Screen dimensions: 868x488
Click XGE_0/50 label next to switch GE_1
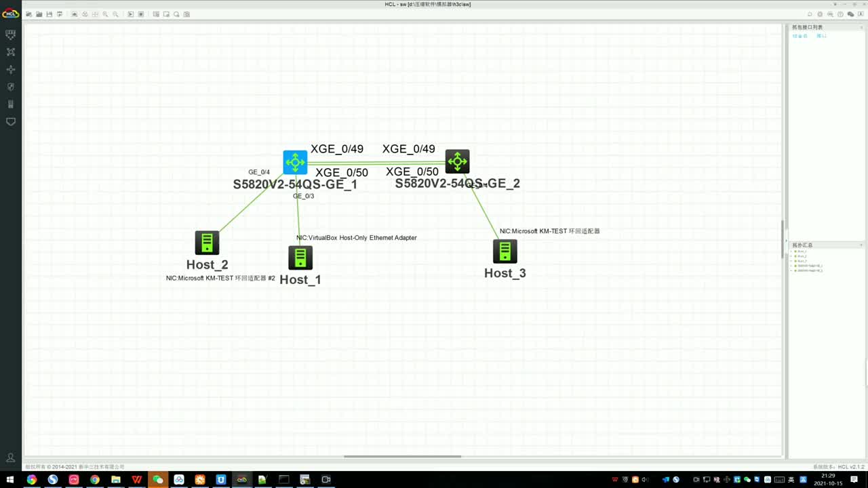pyautogui.click(x=342, y=173)
